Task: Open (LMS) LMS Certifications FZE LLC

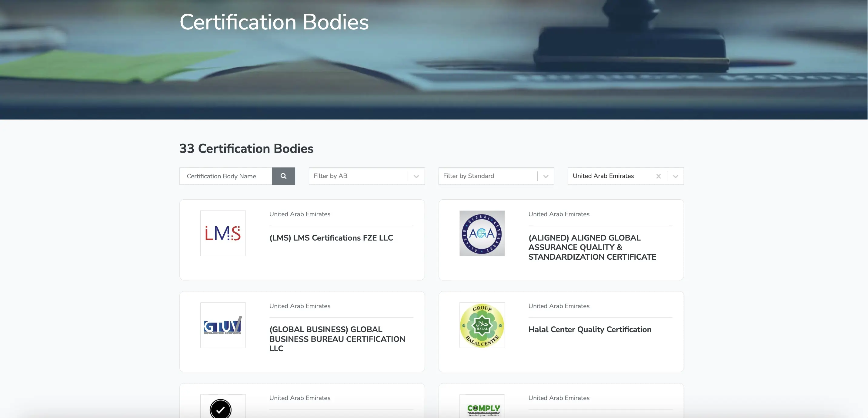Action: 331,238
